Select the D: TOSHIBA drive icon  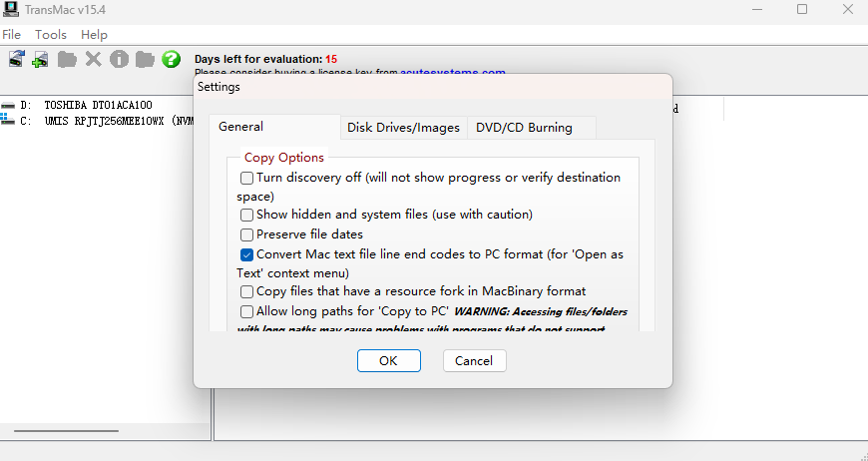pos(9,106)
